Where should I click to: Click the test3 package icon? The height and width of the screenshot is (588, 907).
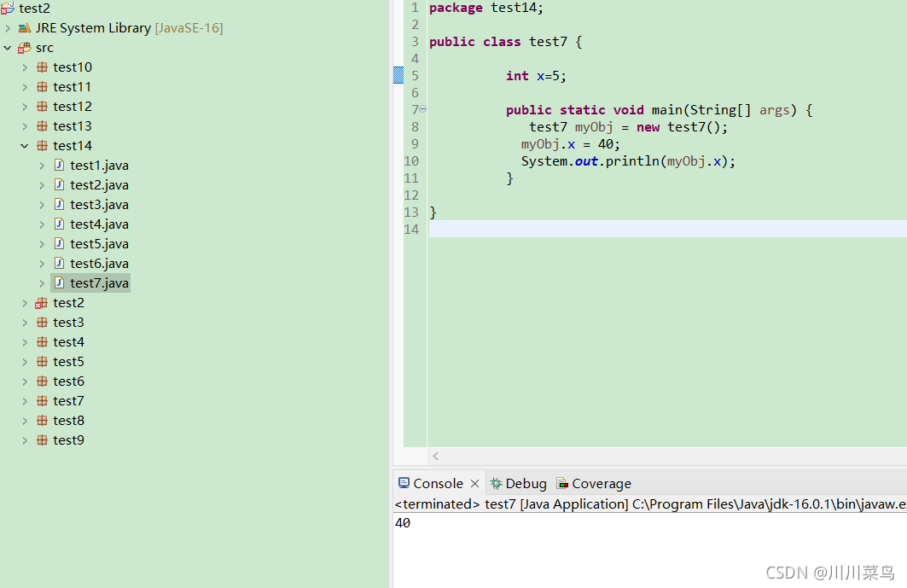(42, 323)
